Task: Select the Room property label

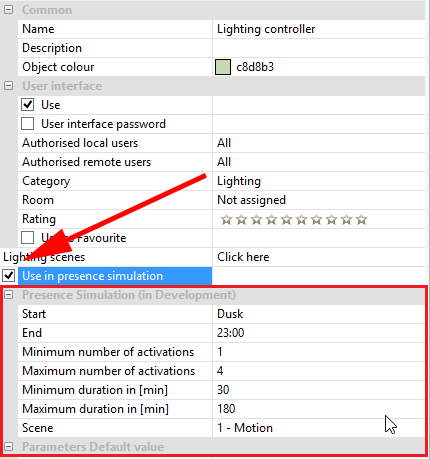Action: click(38, 200)
